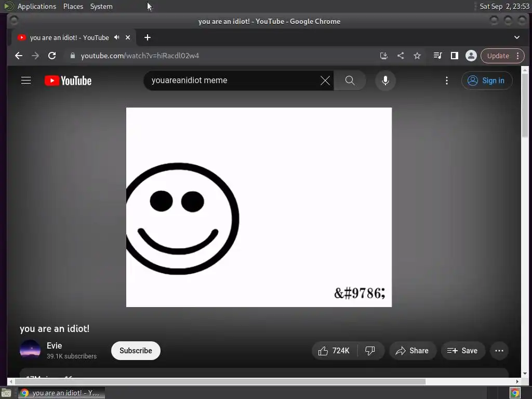Screen dimensions: 532x399
Task: Open System menu
Action: click(x=101, y=6)
